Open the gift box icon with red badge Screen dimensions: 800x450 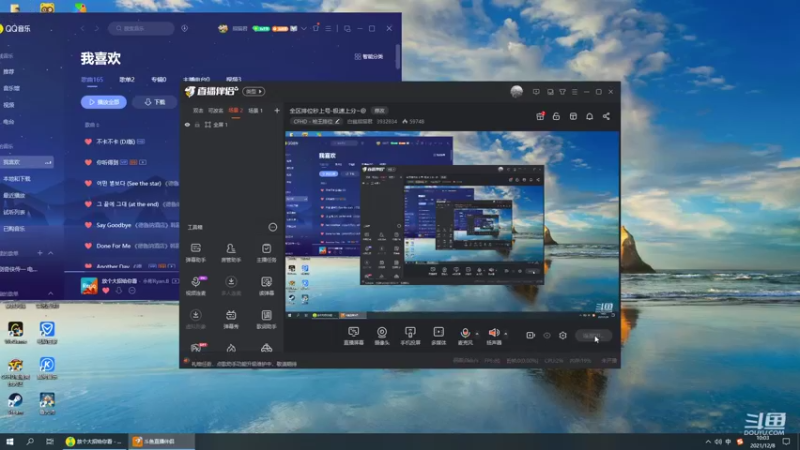pos(540,116)
